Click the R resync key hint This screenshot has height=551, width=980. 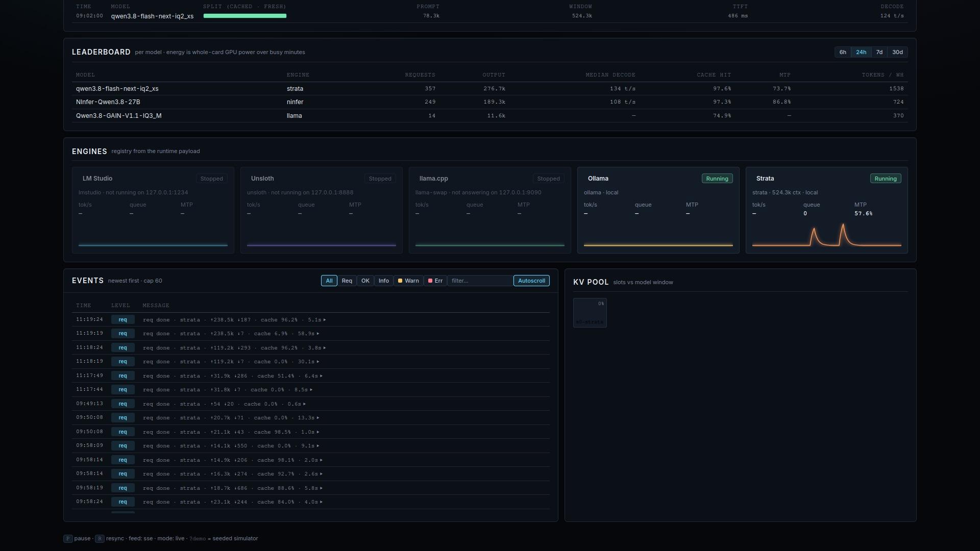click(x=100, y=539)
